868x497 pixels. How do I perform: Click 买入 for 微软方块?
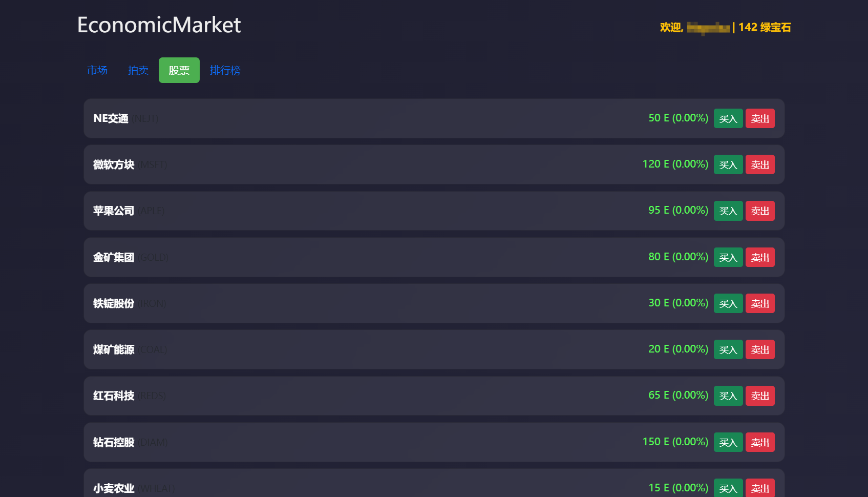[728, 164]
